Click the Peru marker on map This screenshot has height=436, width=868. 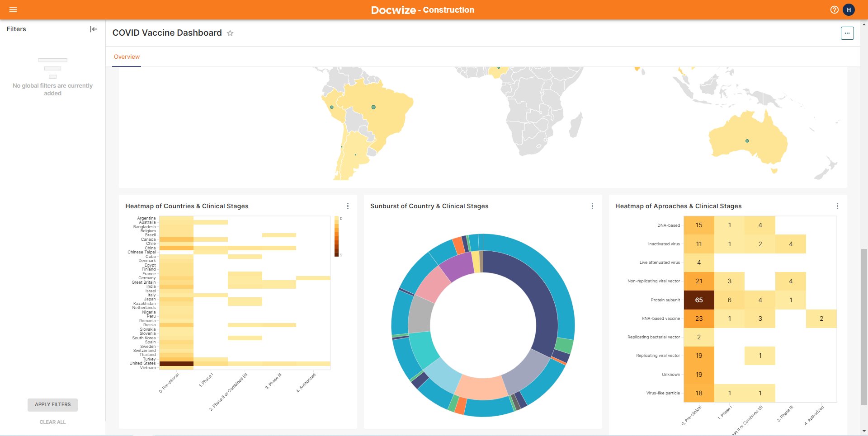pos(332,107)
